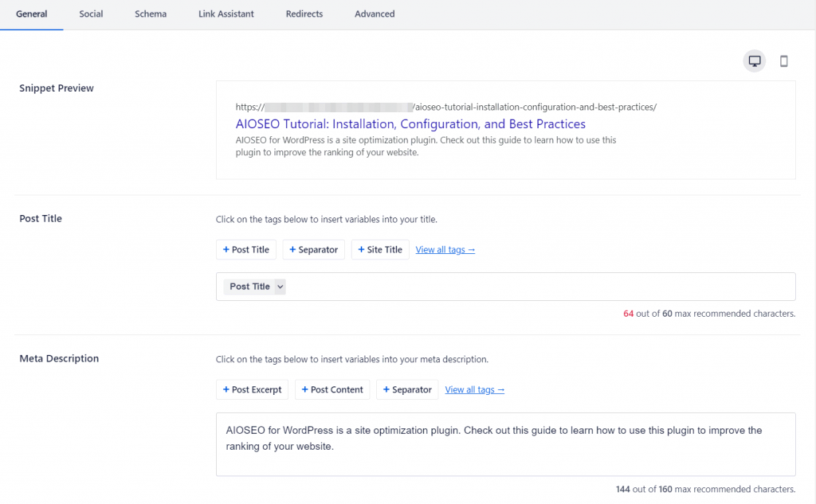The height and width of the screenshot is (504, 816).
Task: Open View all tags for meta description
Action: [475, 390]
